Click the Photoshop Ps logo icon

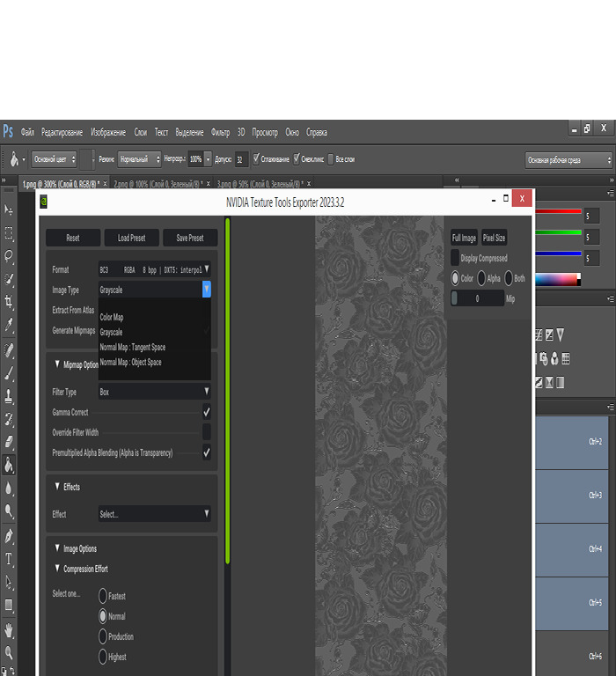coord(8,131)
